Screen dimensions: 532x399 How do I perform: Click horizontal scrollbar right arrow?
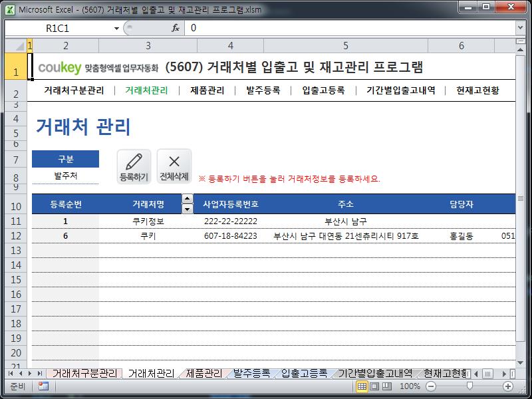coord(505,374)
